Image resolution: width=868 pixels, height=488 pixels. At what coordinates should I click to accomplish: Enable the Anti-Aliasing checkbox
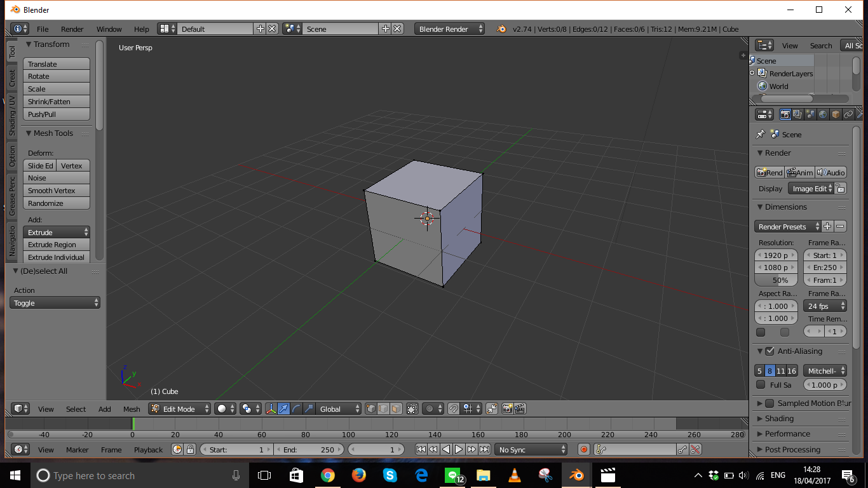coord(770,351)
